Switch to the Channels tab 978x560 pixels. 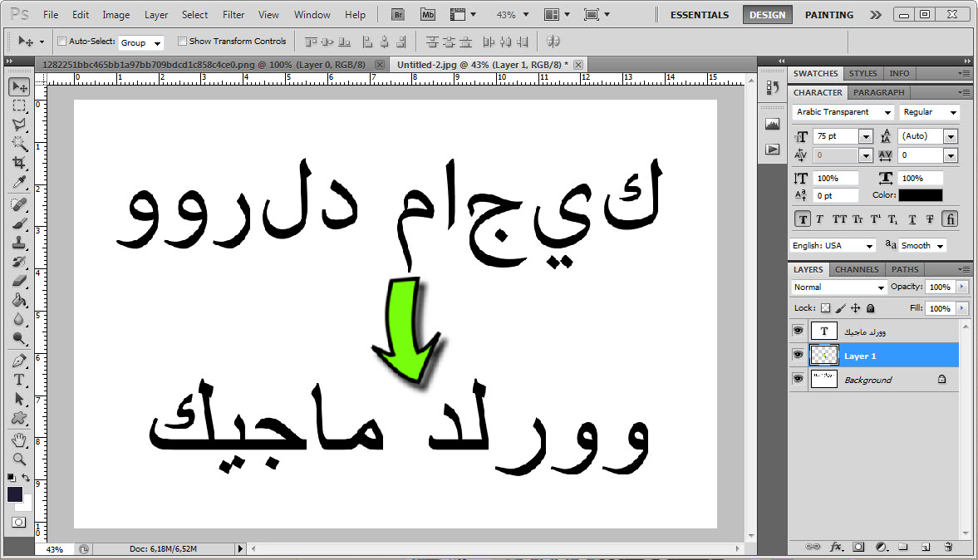pos(857,269)
